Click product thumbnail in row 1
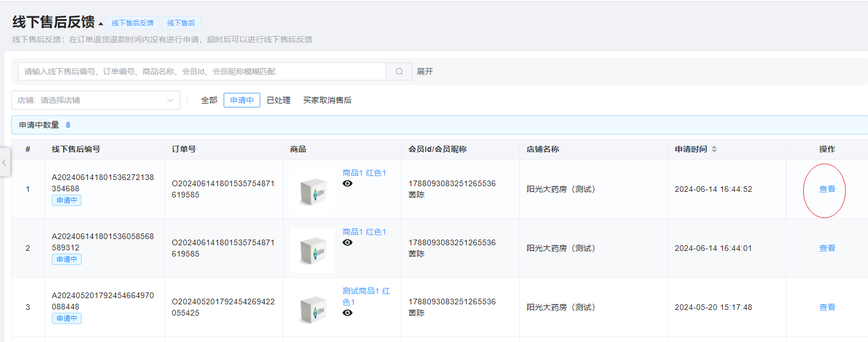 313,191
